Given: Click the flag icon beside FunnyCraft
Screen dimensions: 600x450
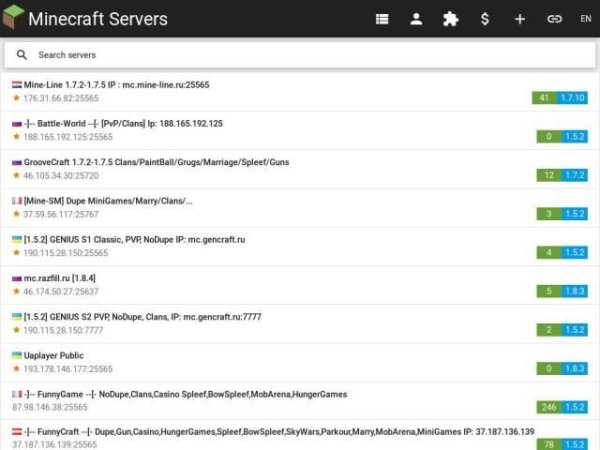Looking at the screenshot, I should (x=16, y=432).
